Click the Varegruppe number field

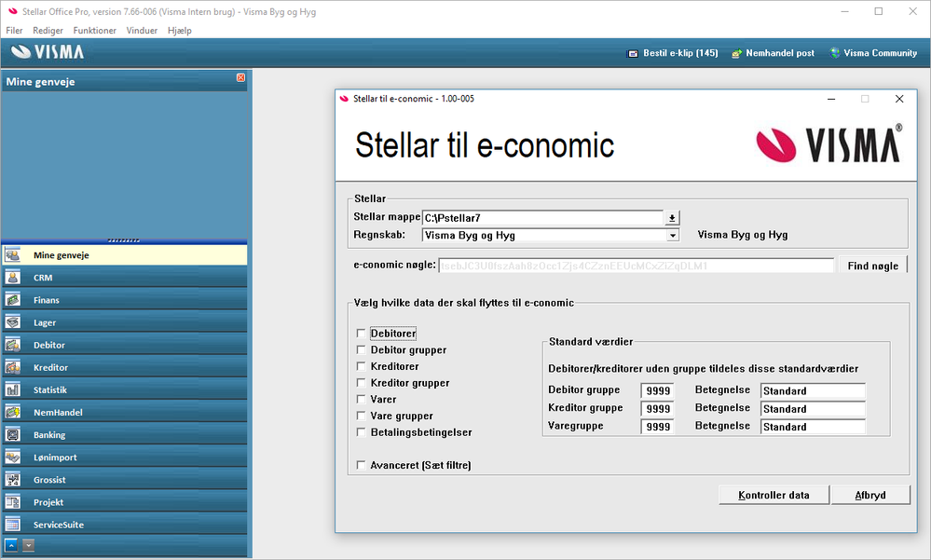658,427
